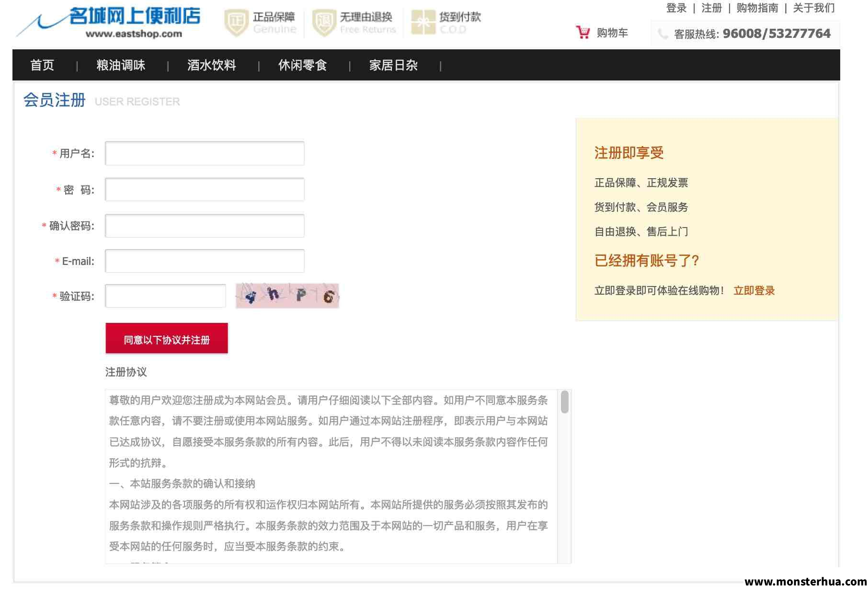
Task: Click the 货到付款、会员服务 text line
Action: 641,207
